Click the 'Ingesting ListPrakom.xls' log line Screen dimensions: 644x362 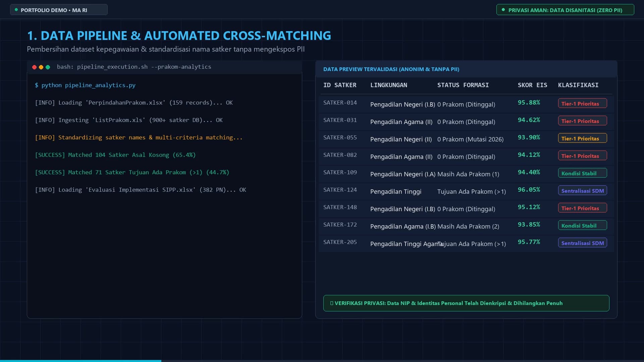pyautogui.click(x=128, y=120)
